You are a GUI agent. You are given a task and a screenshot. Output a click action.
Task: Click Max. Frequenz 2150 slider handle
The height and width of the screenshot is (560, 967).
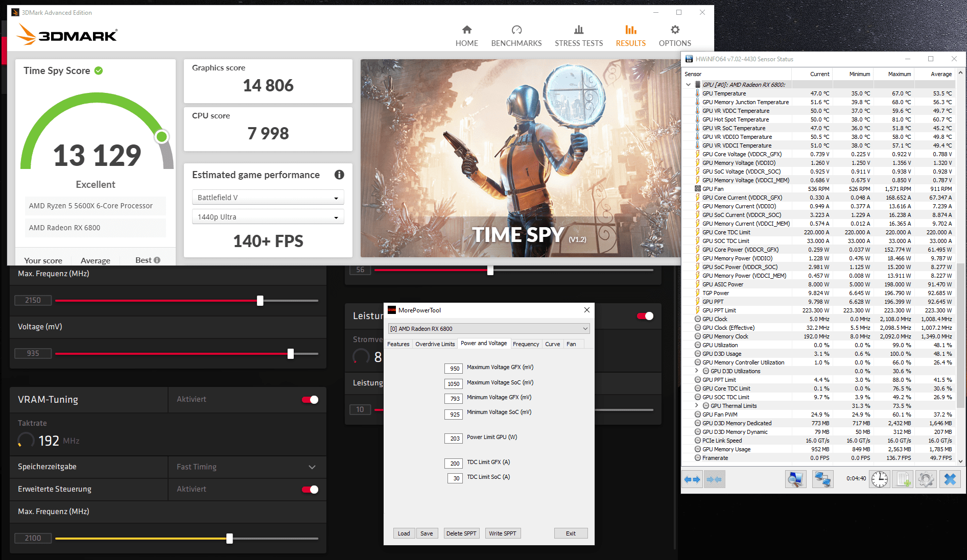coord(260,301)
